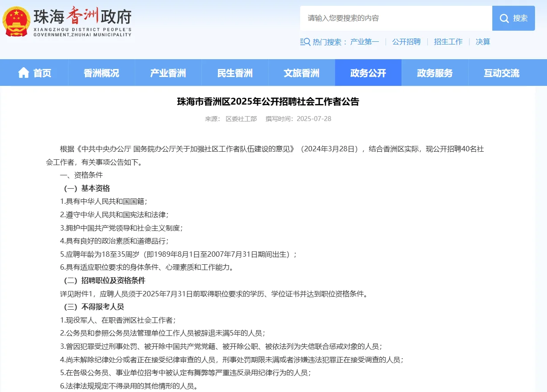Click the national emblem logo icon
Image resolution: width=547 pixels, height=392 pixels.
click(16, 21)
